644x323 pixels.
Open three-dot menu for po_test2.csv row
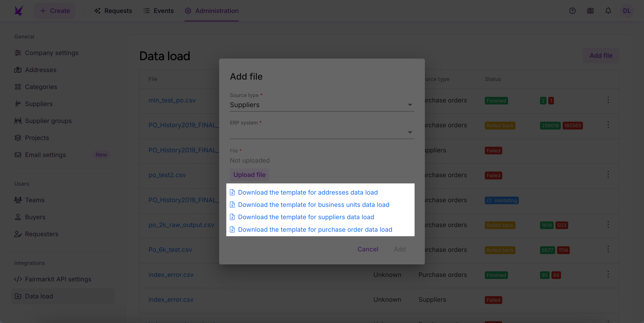click(x=608, y=175)
